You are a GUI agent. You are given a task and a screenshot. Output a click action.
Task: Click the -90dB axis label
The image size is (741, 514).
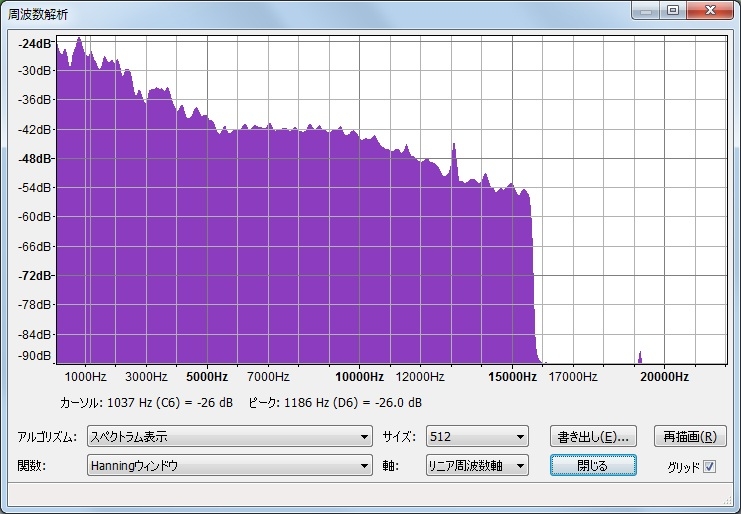click(x=34, y=356)
